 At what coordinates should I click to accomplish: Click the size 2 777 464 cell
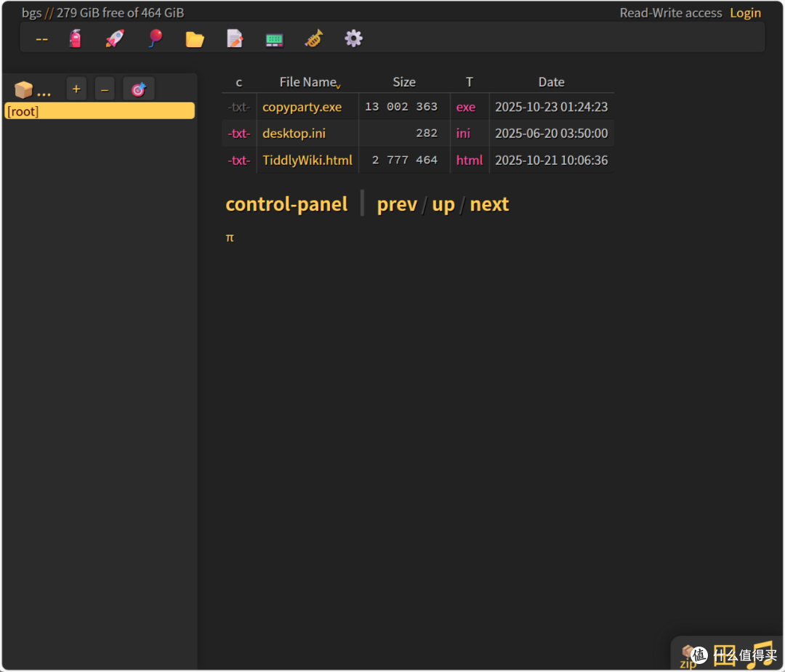(404, 161)
